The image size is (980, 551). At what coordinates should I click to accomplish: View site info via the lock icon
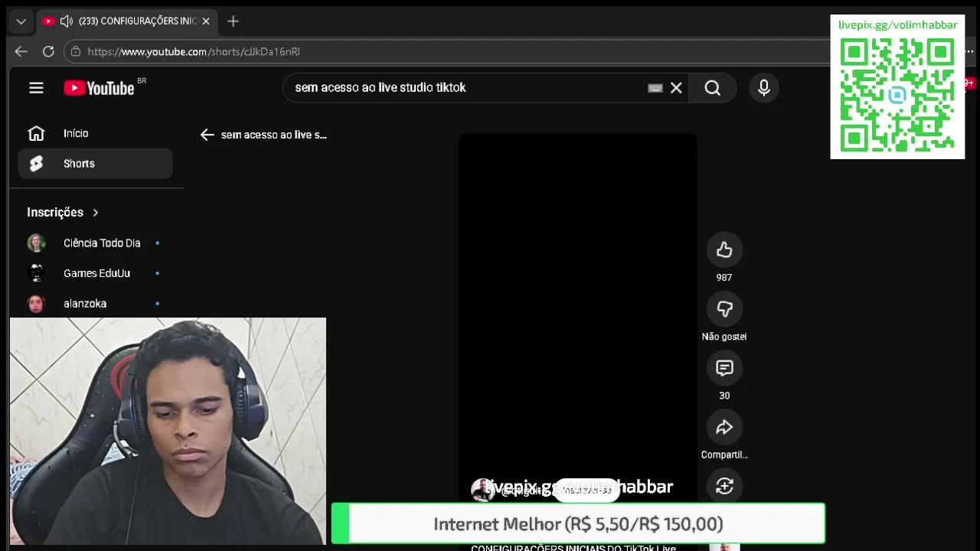(75, 51)
